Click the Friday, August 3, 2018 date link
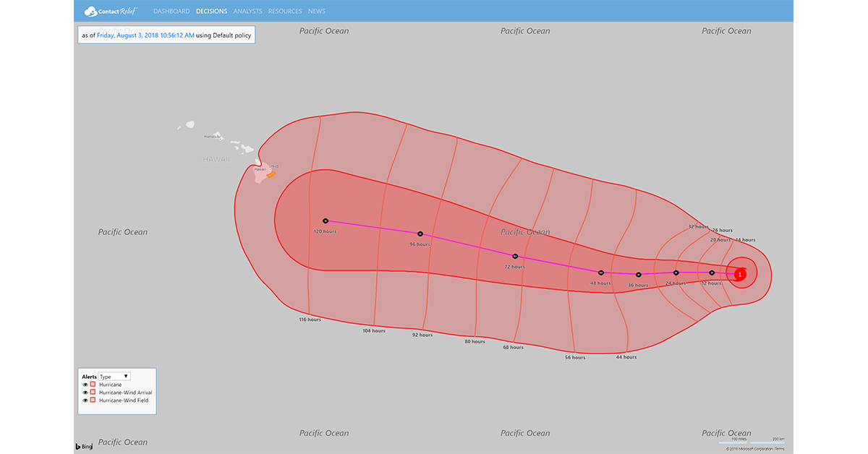The width and height of the screenshot is (868, 454). [x=145, y=35]
